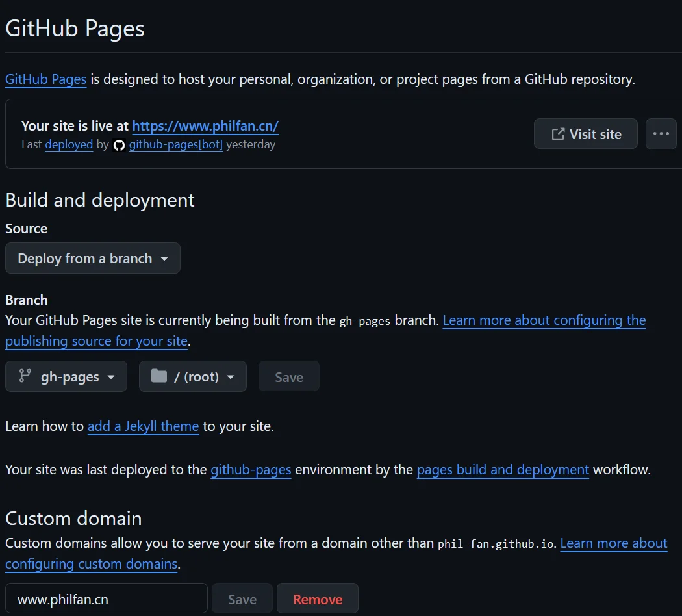The height and width of the screenshot is (616, 682).
Task: Click the three-dot more options button
Action: pyautogui.click(x=661, y=134)
